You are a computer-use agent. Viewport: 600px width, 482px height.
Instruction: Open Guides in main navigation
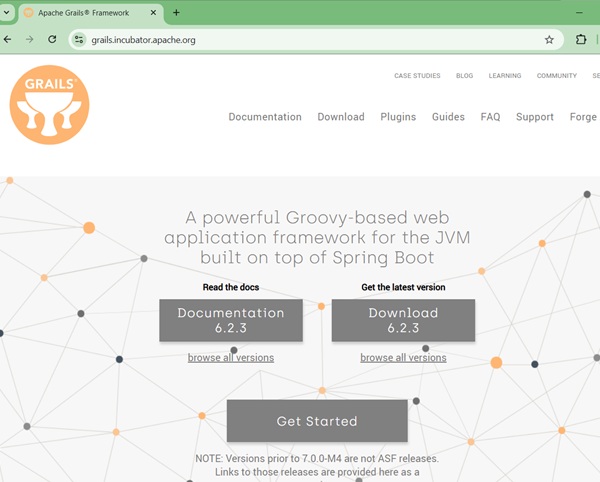tap(448, 117)
